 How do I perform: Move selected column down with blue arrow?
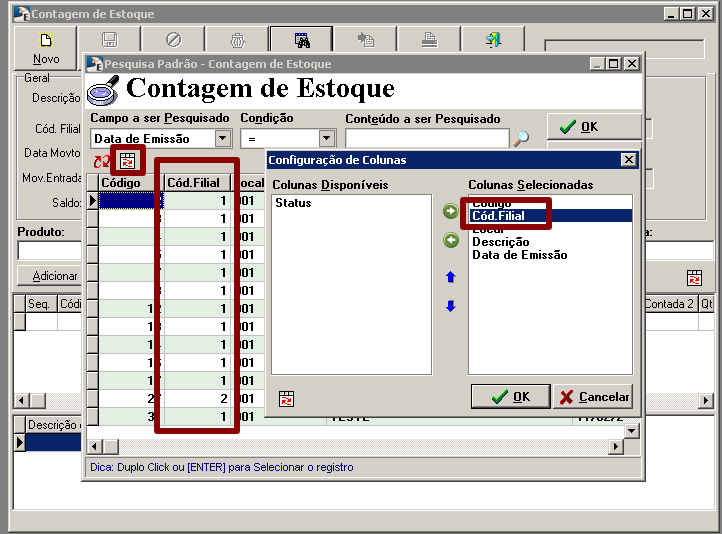tap(450, 306)
